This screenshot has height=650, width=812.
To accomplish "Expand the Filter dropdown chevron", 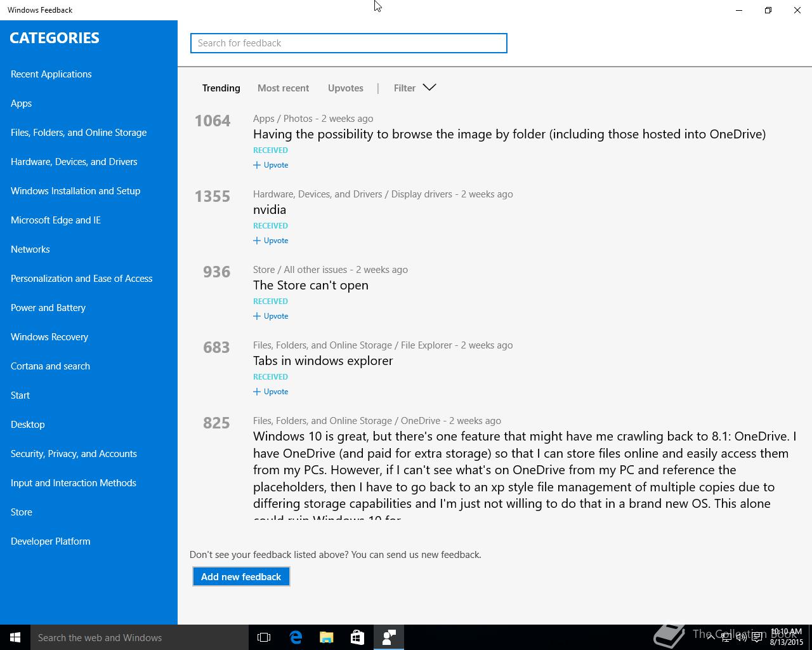I will click(x=429, y=88).
